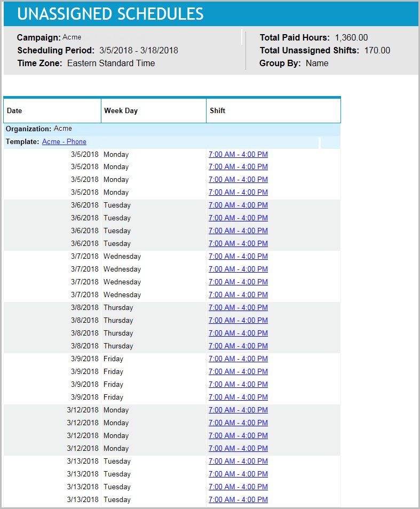
Task: Open the last 3/12/2018 Monday shift link
Action: 238,449
